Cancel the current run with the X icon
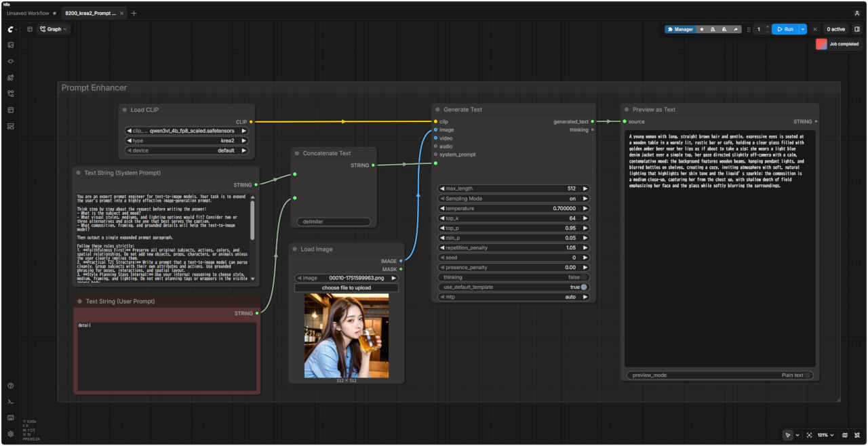The width and height of the screenshot is (868, 446). 815,29
